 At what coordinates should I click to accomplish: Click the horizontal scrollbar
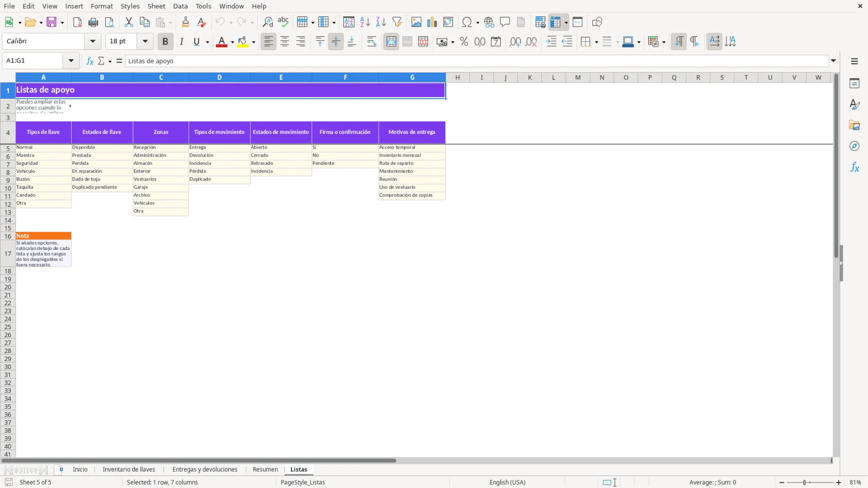pyautogui.click(x=199, y=461)
